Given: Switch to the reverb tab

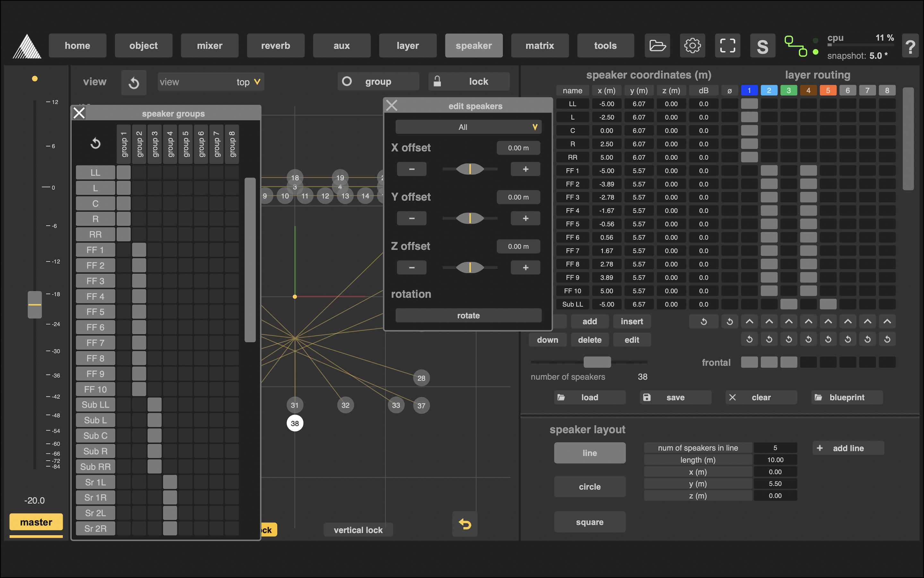Looking at the screenshot, I should coord(276,46).
